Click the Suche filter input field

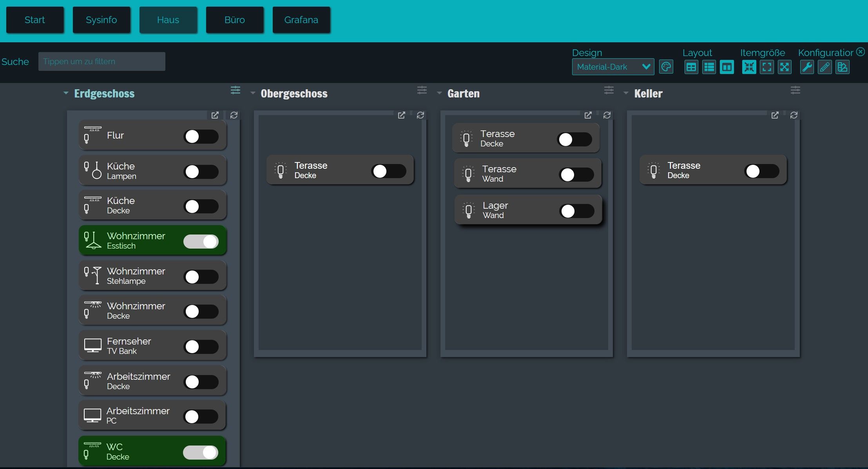pos(101,61)
